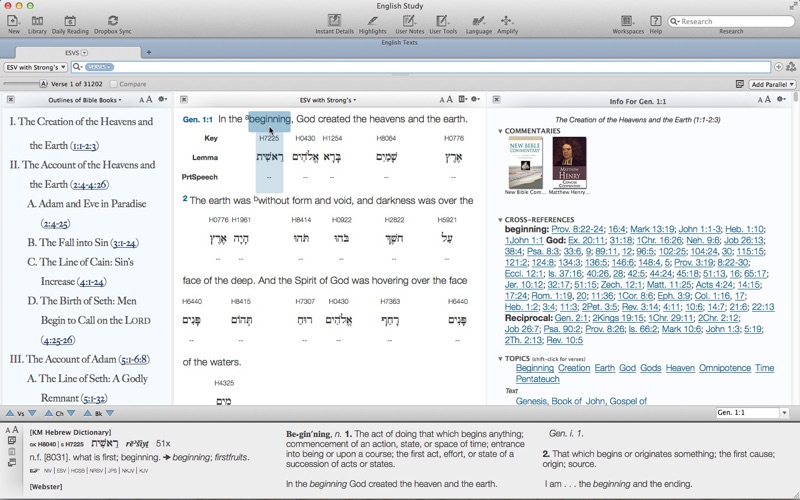Click the Daily Reading toolbar icon

click(x=70, y=20)
